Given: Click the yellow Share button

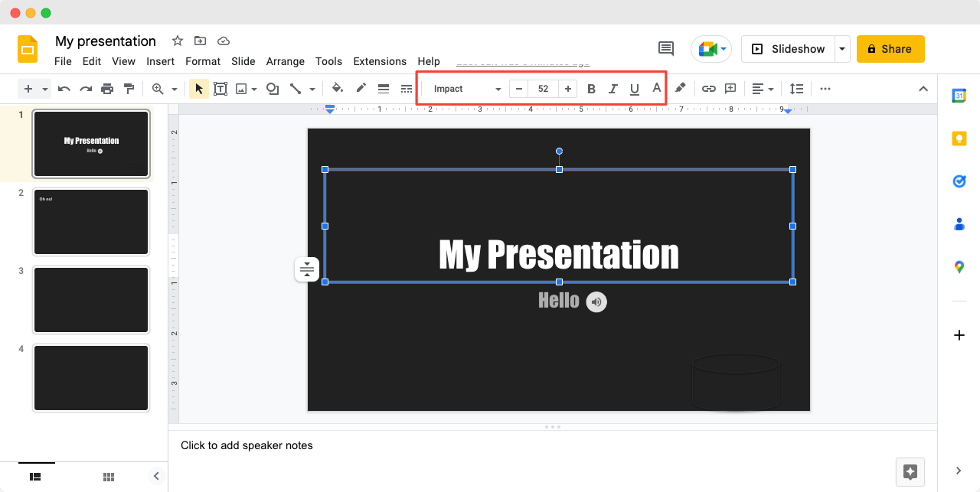Looking at the screenshot, I should [890, 49].
